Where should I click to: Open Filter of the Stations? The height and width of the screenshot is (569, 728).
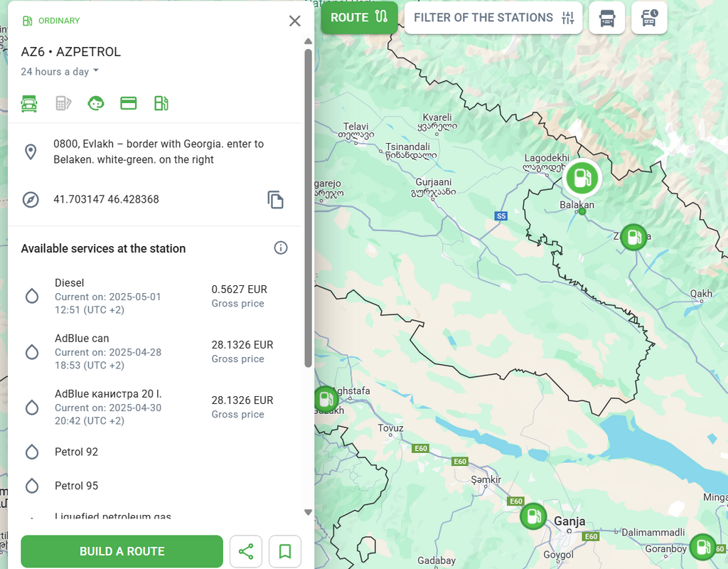[493, 18]
